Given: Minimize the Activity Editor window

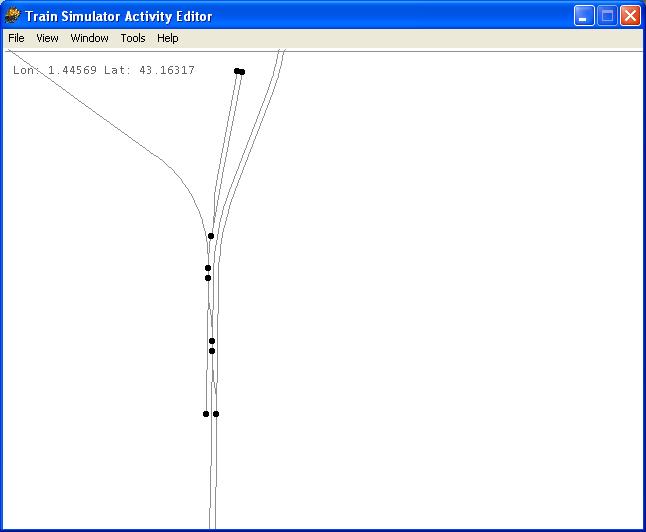Looking at the screenshot, I should point(584,16).
